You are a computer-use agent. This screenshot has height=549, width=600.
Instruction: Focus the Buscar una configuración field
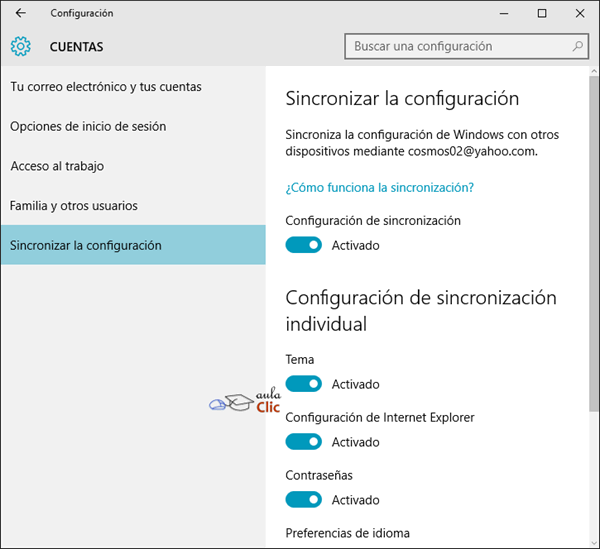point(466,46)
